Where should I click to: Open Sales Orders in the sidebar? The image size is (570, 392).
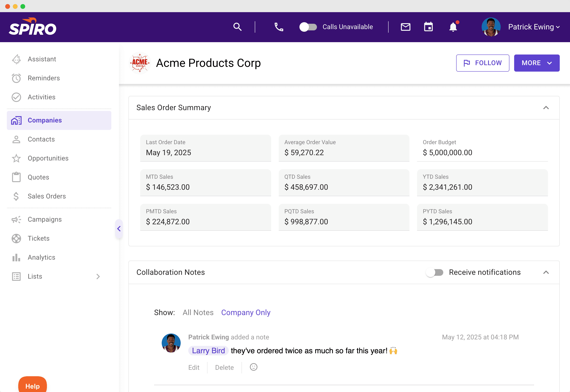pos(59,196)
